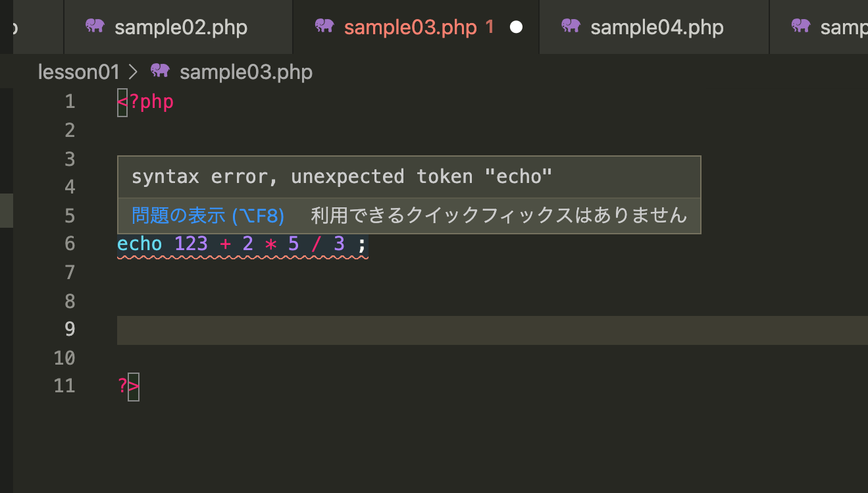Click the PHP elephant icon on sample02.php tab
Screen dimensions: 868x493
[x=95, y=26]
